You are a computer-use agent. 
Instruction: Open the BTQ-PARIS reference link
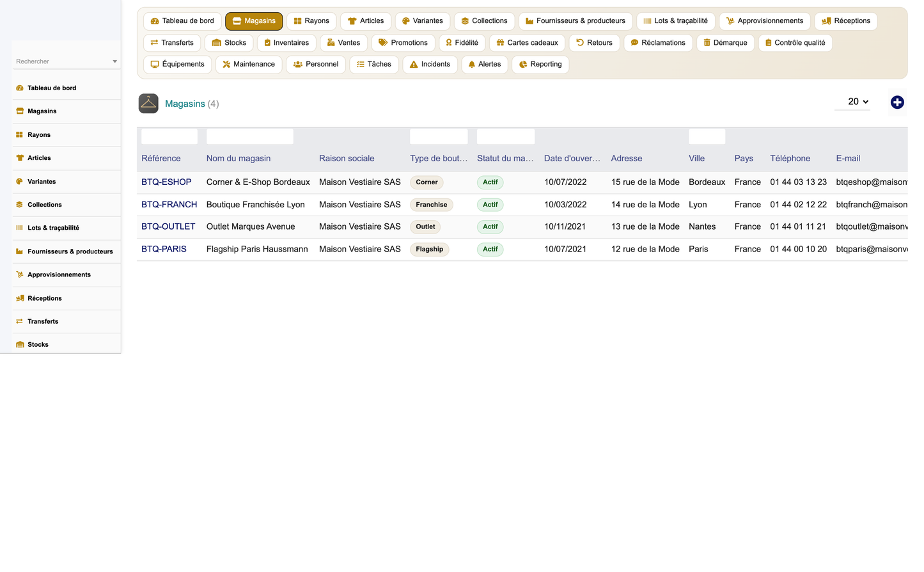coord(164,249)
